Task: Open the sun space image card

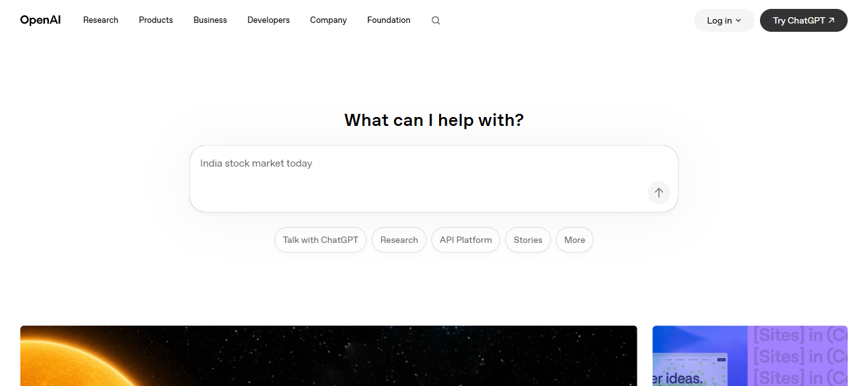Action: tap(329, 356)
